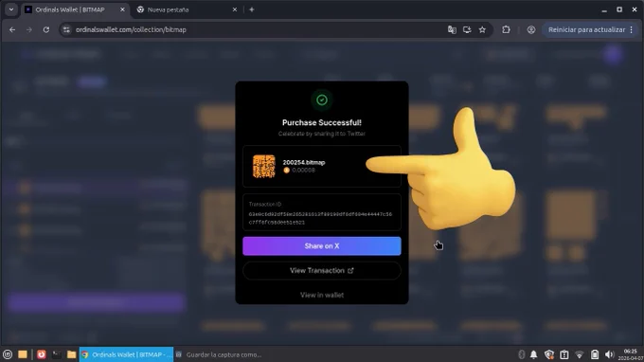Click the address bar URL
Image resolution: width=644 pixels, height=362 pixels.
pos(131,29)
